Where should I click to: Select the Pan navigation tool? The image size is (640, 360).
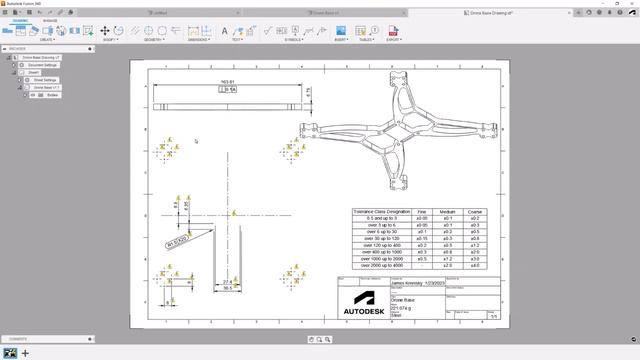tap(311, 340)
